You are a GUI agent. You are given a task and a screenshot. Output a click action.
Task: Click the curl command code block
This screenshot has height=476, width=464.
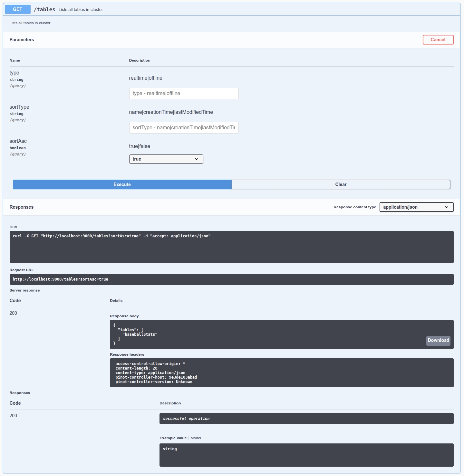click(231, 247)
